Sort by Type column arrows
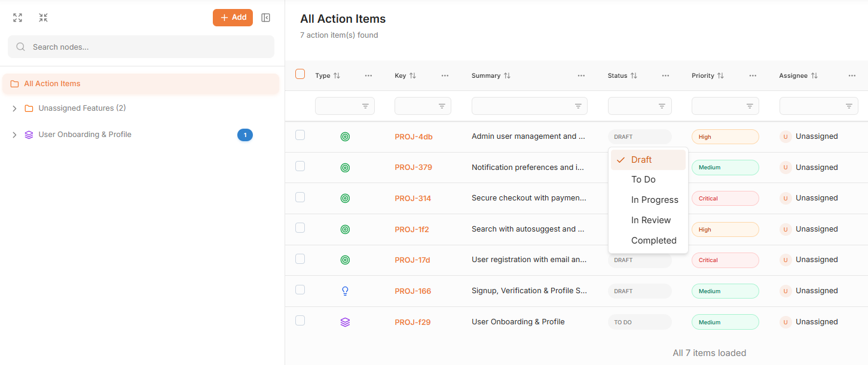This screenshot has width=868, height=365. pyautogui.click(x=337, y=76)
